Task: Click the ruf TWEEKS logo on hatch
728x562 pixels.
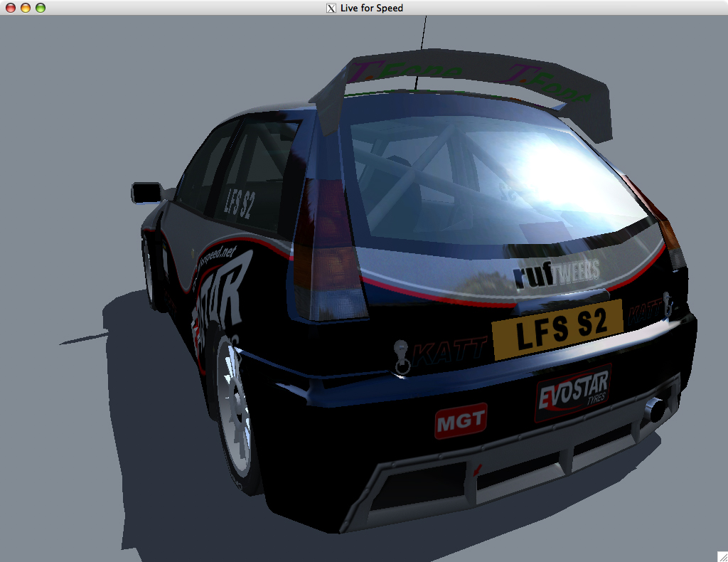Action: (x=556, y=273)
